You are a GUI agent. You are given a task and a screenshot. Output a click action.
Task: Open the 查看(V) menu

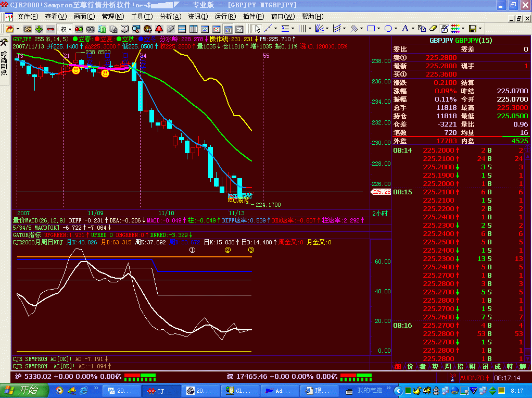pyautogui.click(x=56, y=17)
